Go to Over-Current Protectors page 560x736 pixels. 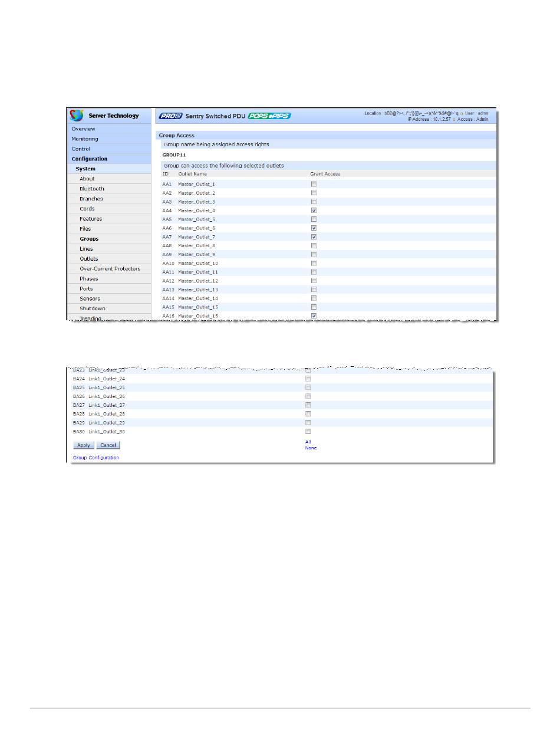click(x=110, y=269)
